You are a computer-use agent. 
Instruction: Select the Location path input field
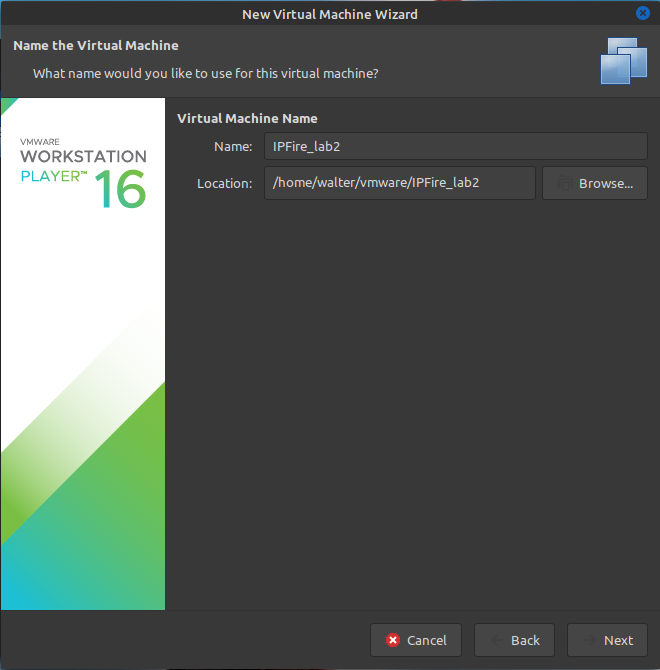(x=399, y=183)
